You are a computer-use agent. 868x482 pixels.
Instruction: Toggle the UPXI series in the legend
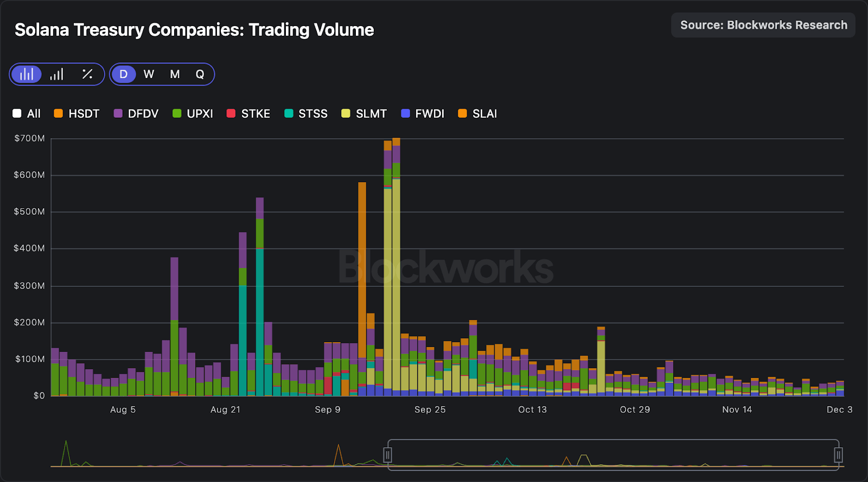193,113
